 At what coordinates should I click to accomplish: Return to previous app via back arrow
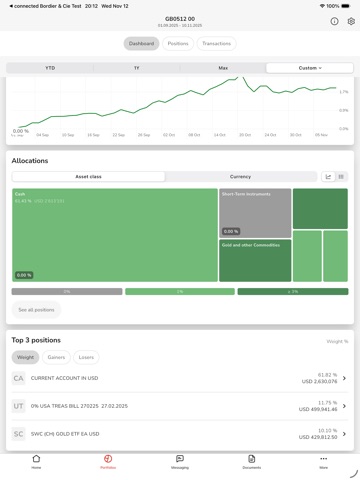tap(11, 6)
